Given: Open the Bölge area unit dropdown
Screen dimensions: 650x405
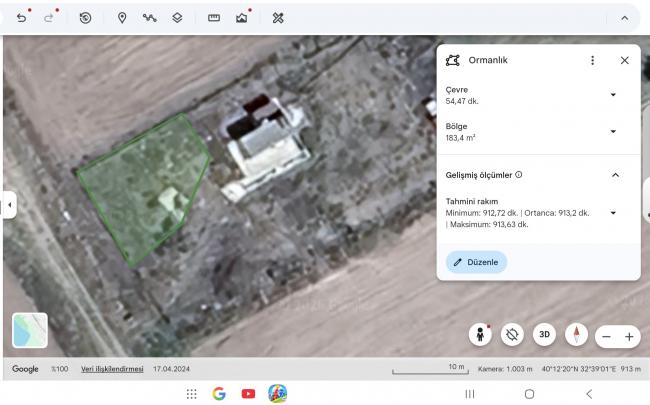Looking at the screenshot, I should click(613, 132).
